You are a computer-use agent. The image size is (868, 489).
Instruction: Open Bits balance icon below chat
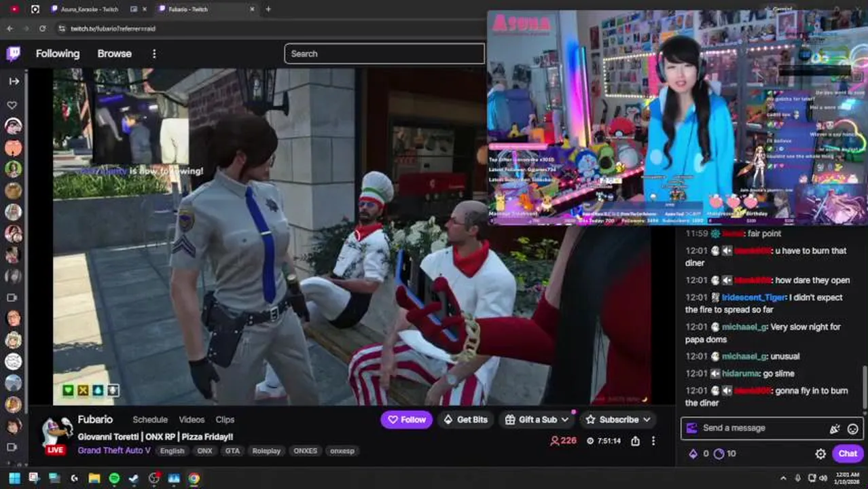(693, 454)
